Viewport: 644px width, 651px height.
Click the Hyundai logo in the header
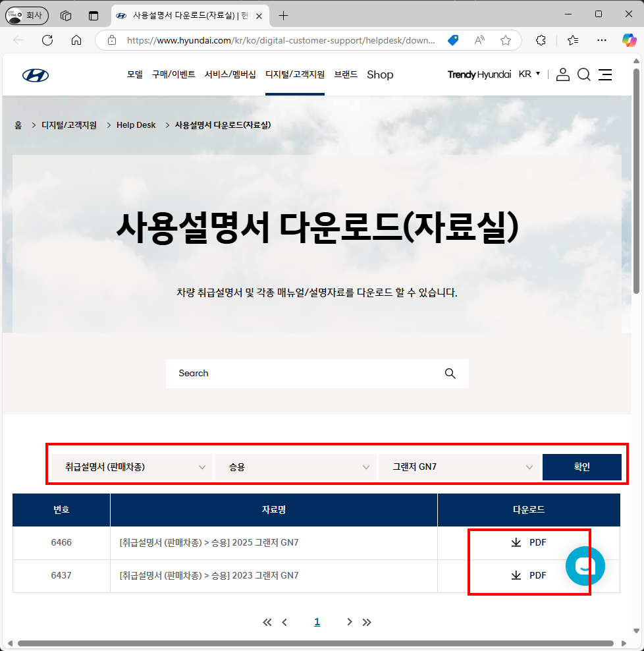36,75
